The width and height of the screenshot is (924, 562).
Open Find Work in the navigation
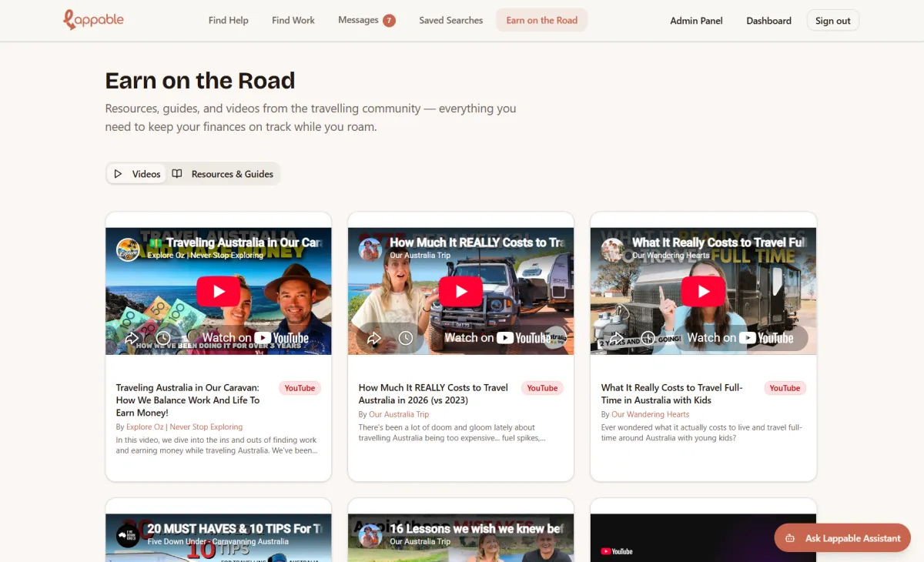point(293,20)
